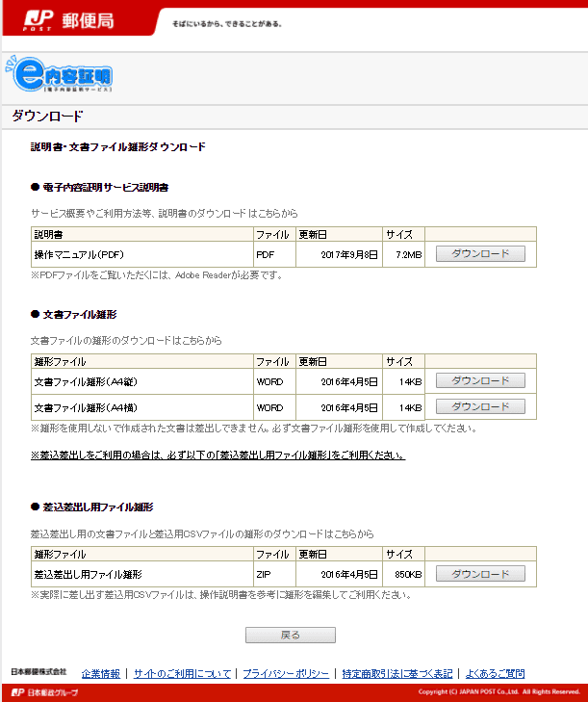Click the 日本郵便株式会社 footer logo
The width and height of the screenshot is (588, 702).
[38, 671]
